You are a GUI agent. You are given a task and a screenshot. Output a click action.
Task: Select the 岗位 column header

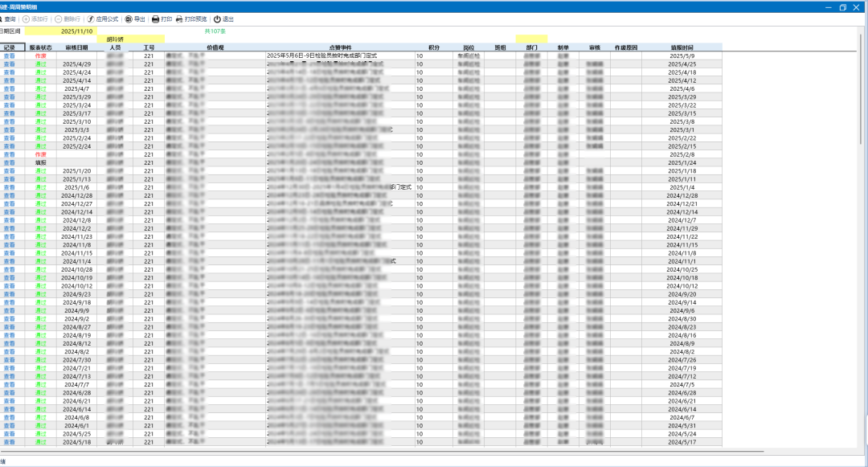pos(469,47)
